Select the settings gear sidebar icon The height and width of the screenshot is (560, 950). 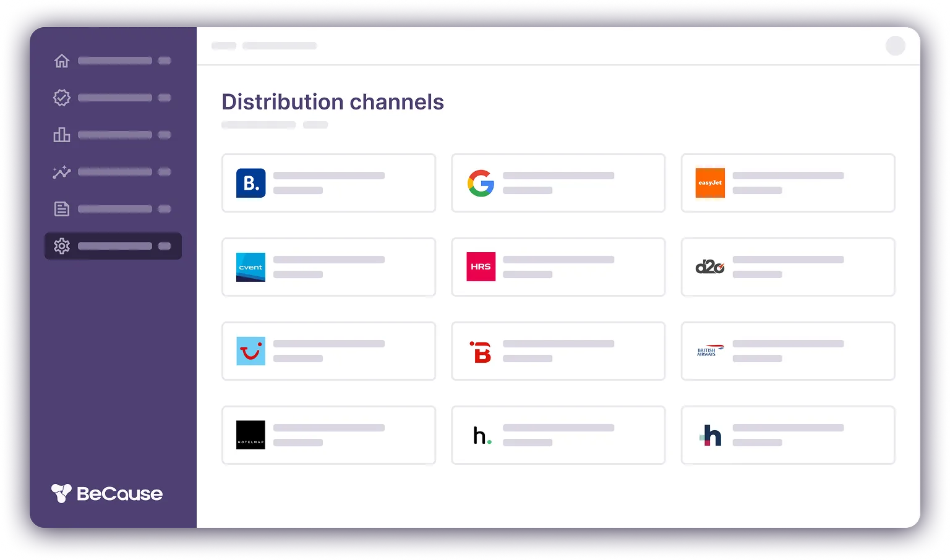click(62, 246)
